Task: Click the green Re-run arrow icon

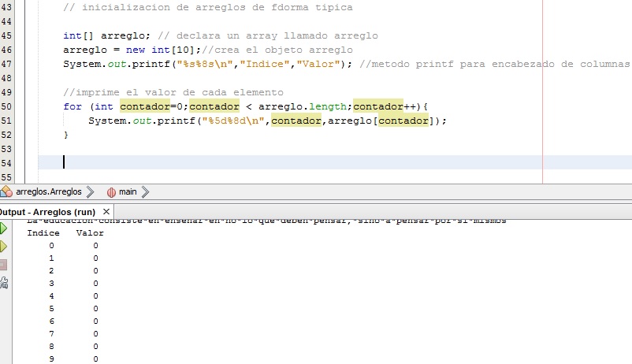Action: tap(3, 228)
